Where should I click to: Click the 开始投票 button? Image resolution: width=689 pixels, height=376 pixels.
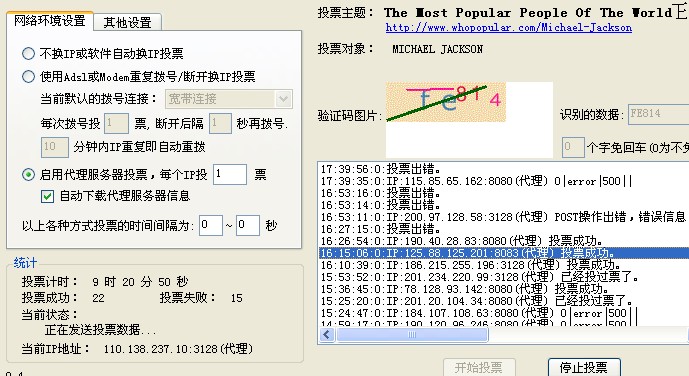(479, 367)
